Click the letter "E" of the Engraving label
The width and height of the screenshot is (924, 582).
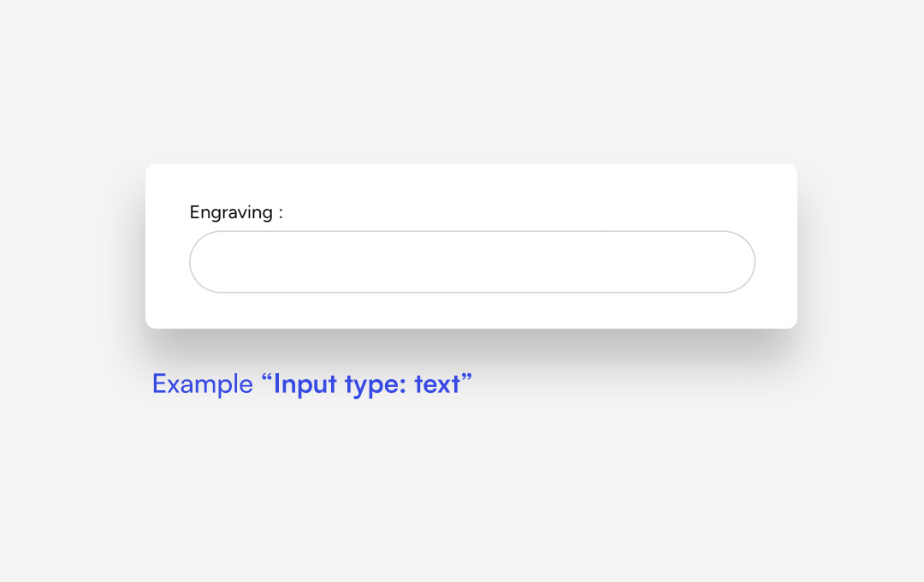tap(195, 212)
